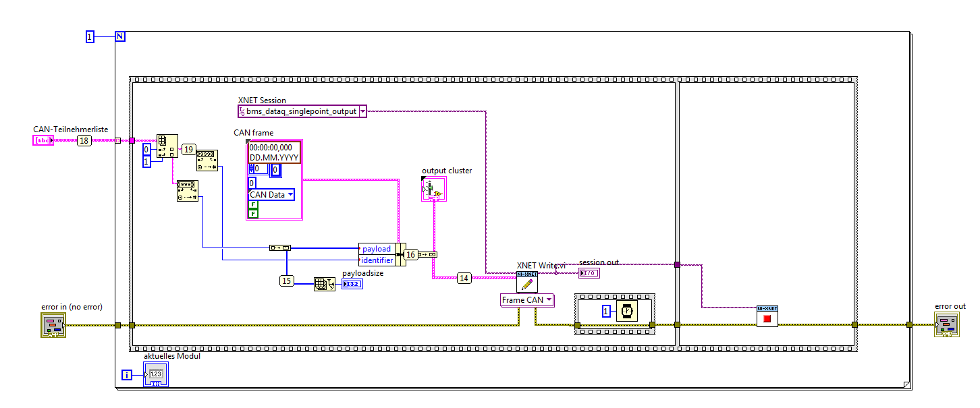
Task: Toggle the second green F boolean constant
Action: [253, 214]
